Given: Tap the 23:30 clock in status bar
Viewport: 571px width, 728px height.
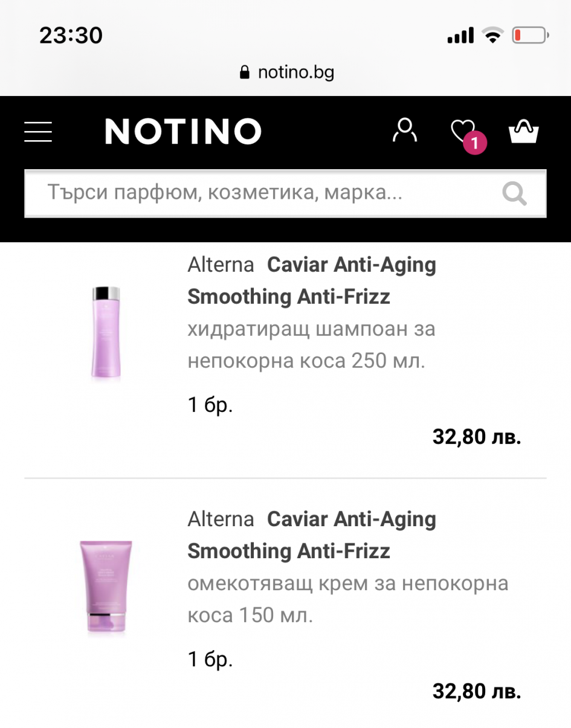Looking at the screenshot, I should [71, 36].
